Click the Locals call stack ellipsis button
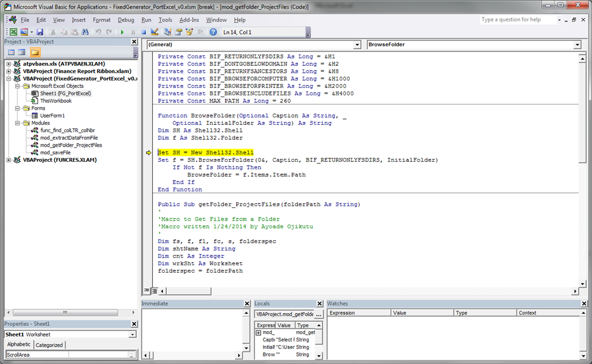The height and width of the screenshot is (364, 592). point(319,314)
